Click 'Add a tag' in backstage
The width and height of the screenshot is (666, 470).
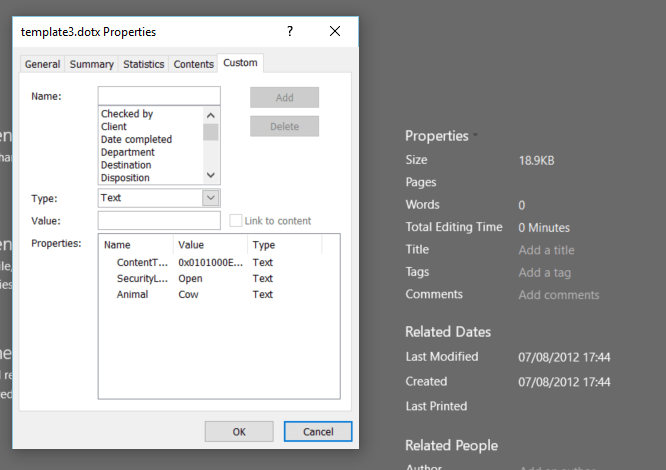[545, 273]
